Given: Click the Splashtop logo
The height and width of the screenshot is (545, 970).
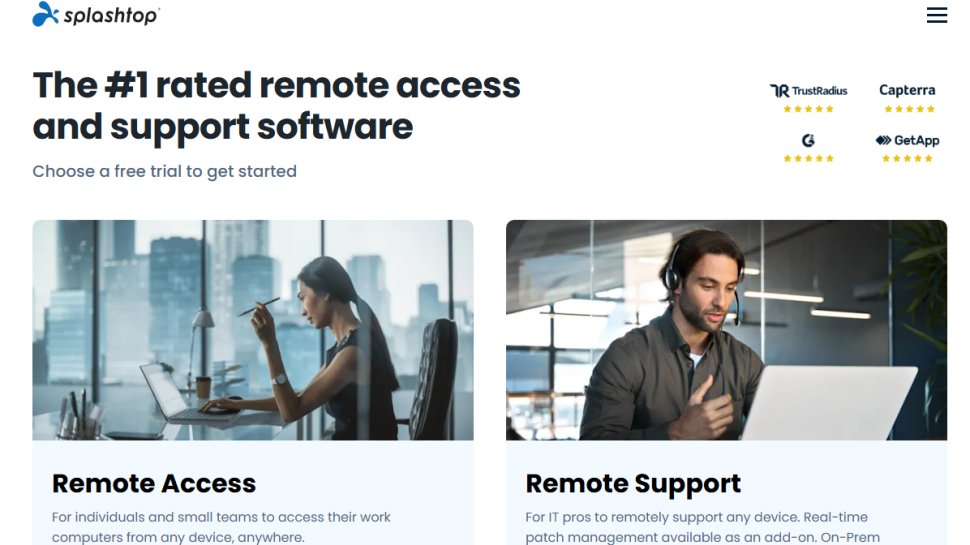Looking at the screenshot, I should (x=96, y=14).
